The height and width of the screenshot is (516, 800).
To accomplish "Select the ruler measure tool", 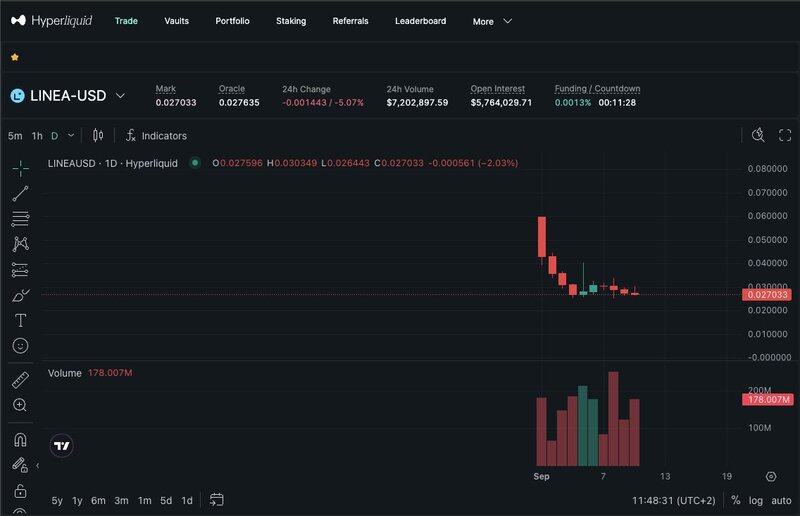I will pos(20,380).
